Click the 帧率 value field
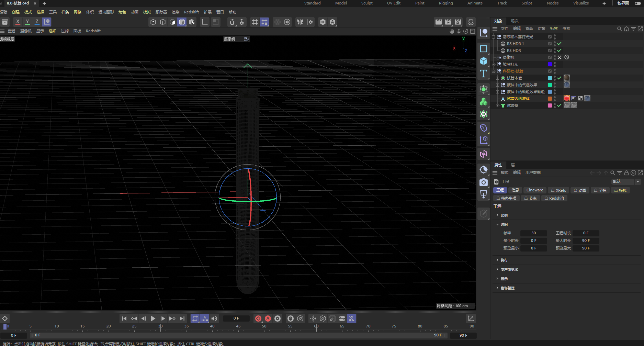The width and height of the screenshot is (644, 346). click(x=533, y=233)
